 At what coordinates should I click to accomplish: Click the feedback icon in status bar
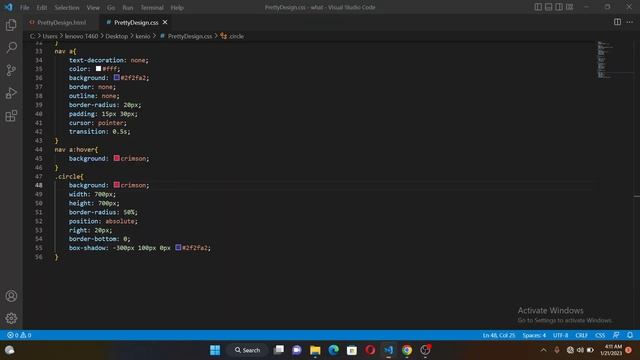[616, 335]
